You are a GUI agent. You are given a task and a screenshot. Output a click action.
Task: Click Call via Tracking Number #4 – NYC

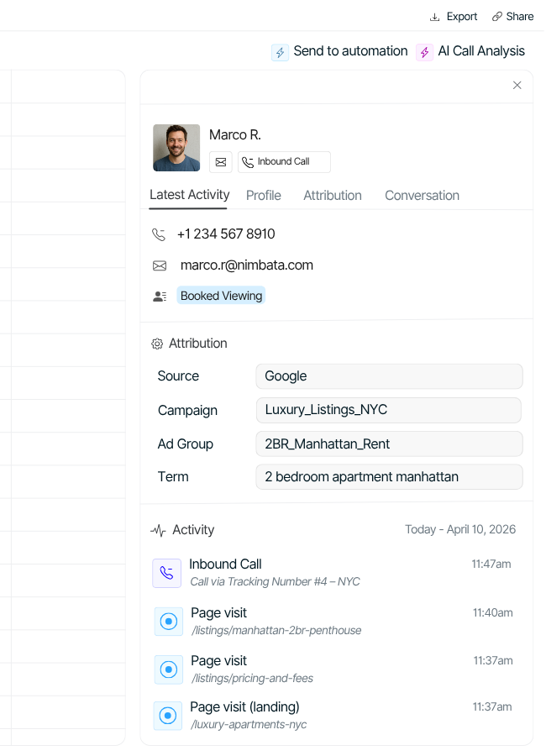pyautogui.click(x=275, y=582)
